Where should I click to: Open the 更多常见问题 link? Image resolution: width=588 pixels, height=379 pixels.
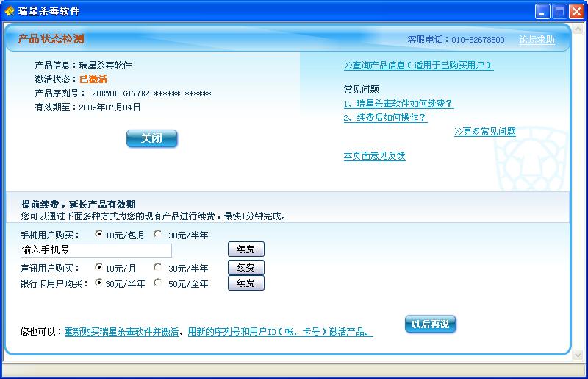click(485, 132)
